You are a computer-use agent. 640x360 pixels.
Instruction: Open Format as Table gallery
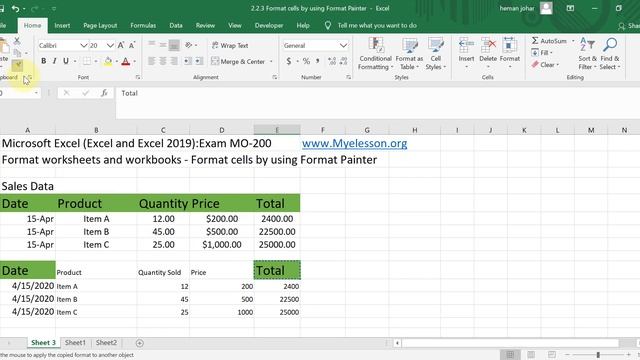click(x=409, y=54)
